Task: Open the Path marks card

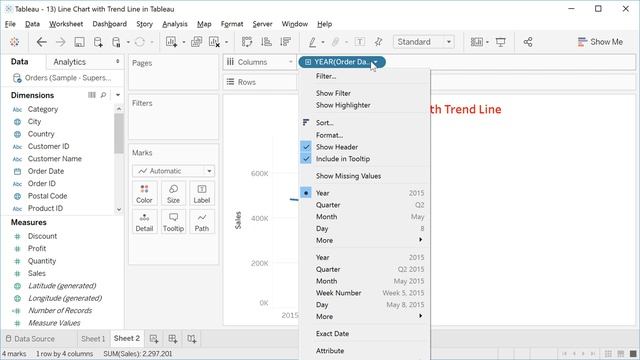Action: pos(202,222)
